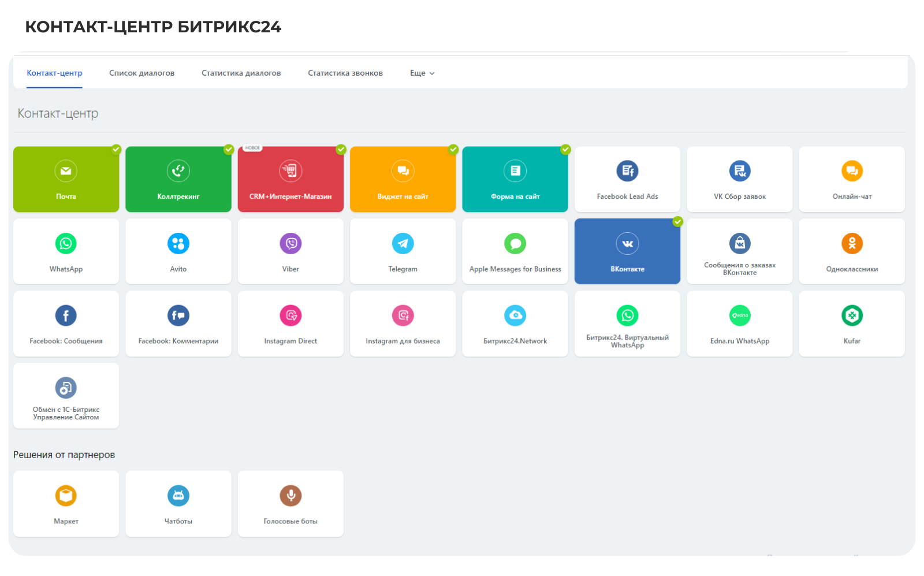
Task: Open the Голосовые боты microphone icon
Action: (290, 496)
